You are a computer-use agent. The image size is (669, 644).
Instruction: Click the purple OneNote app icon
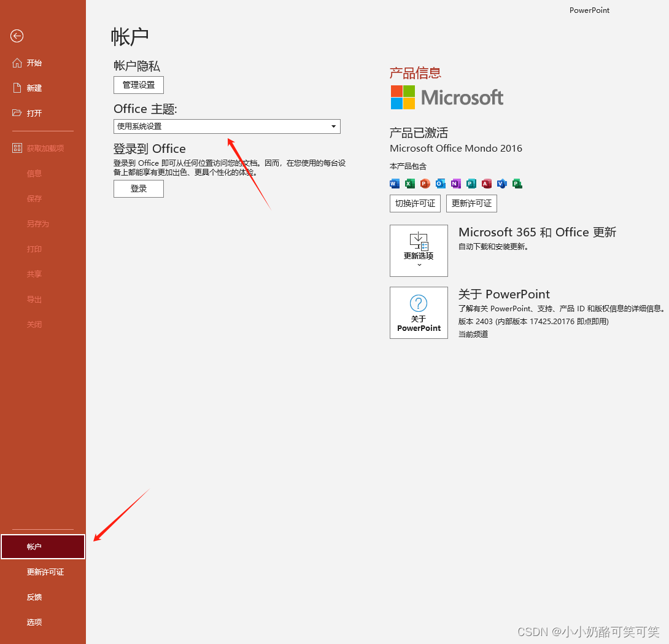[x=455, y=184]
